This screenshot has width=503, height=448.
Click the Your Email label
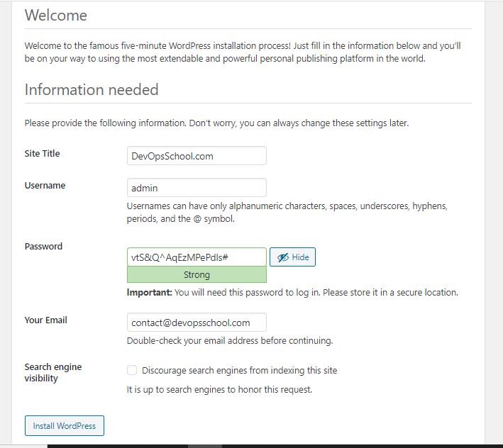pos(45,320)
